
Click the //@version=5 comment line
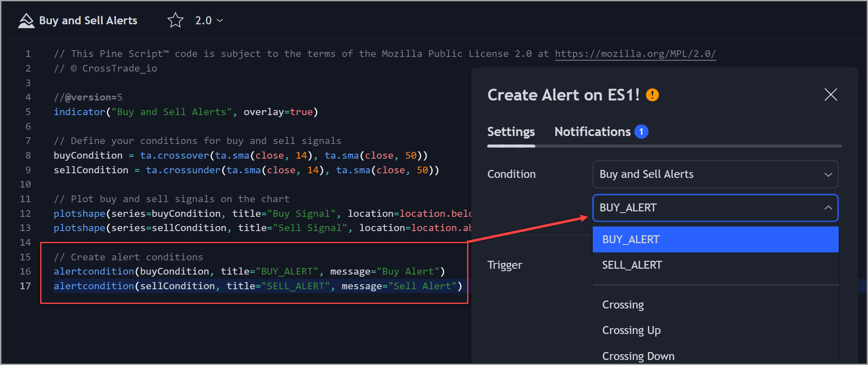tap(88, 97)
